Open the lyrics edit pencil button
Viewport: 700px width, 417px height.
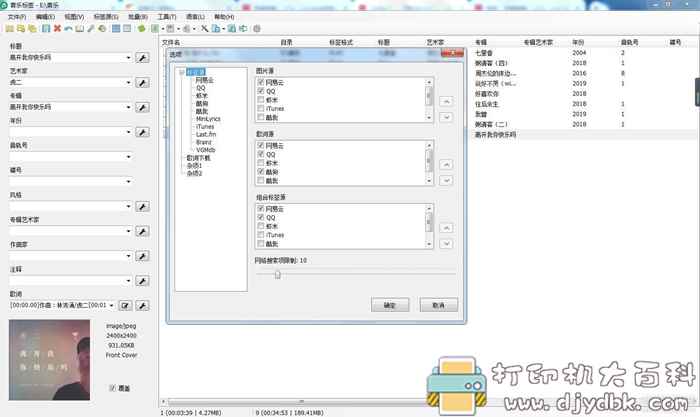tap(125, 305)
